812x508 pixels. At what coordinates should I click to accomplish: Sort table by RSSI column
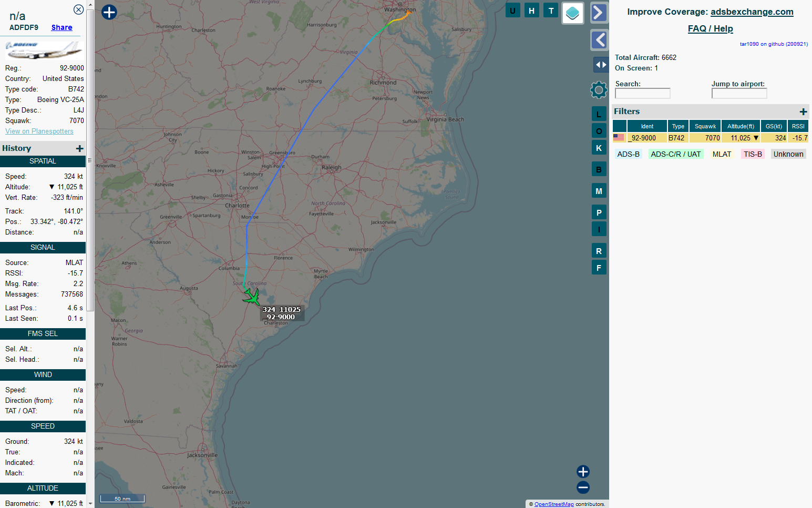click(798, 126)
